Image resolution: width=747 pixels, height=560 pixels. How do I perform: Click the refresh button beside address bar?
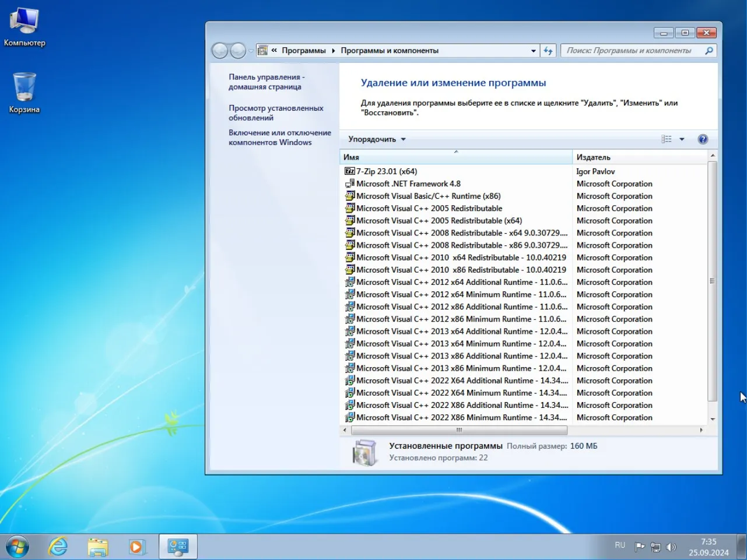548,51
